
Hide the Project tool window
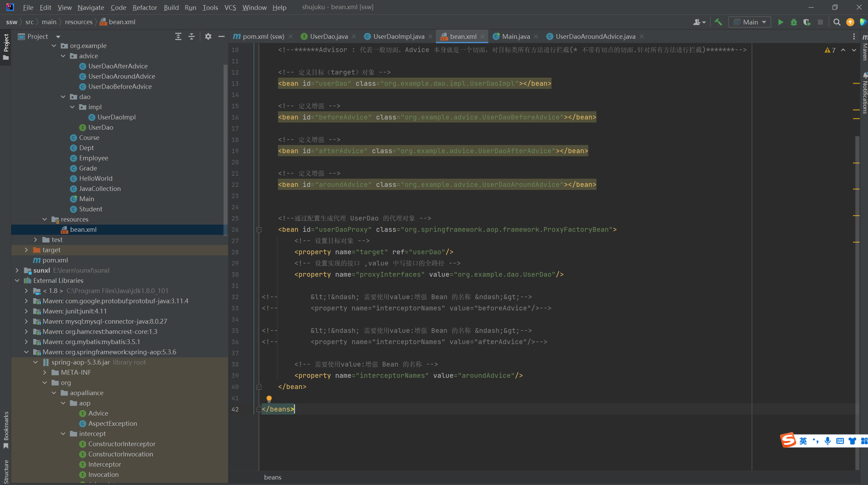[222, 36]
